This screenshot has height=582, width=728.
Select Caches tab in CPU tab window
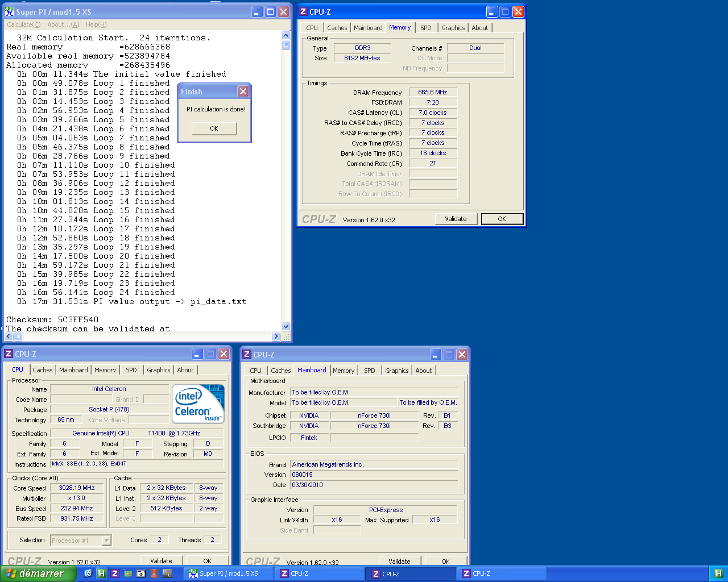pos(42,370)
